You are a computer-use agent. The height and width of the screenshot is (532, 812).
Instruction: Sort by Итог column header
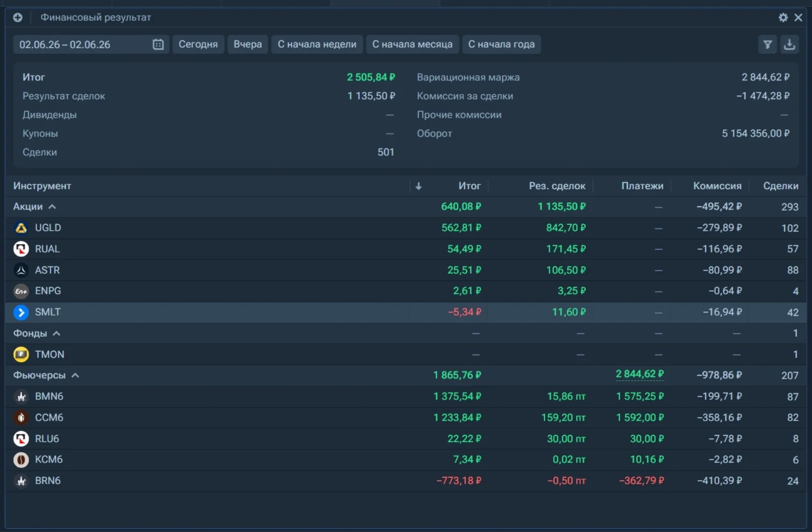click(x=469, y=186)
